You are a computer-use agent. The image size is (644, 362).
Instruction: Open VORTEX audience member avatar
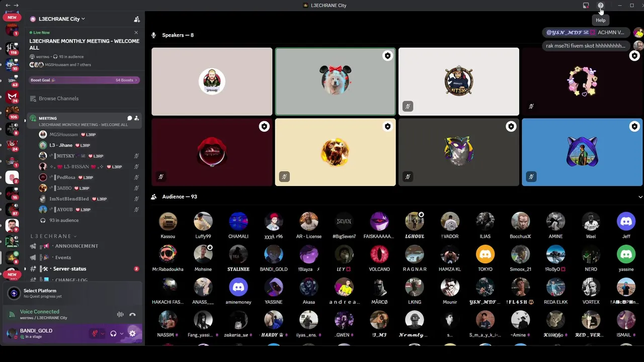[x=591, y=287]
